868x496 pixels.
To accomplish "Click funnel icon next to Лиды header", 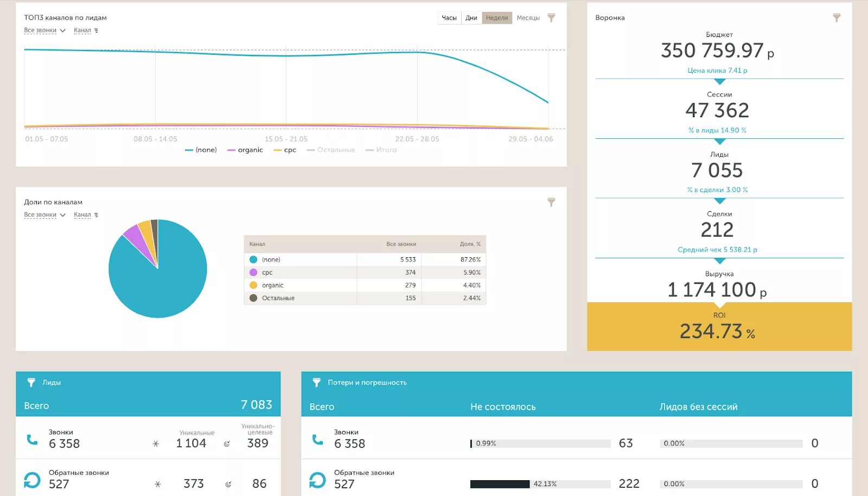I will point(31,383).
